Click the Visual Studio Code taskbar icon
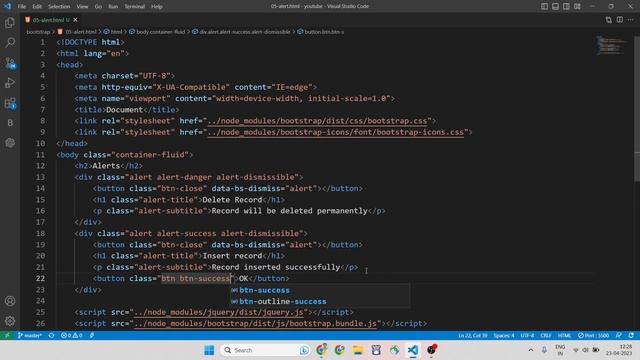 [x=413, y=350]
